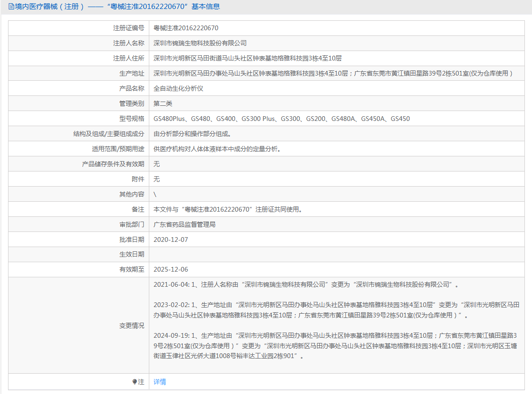Select the registration number 粤械注准20162220670
The height and width of the screenshot is (394, 532).
pyautogui.click(x=186, y=28)
